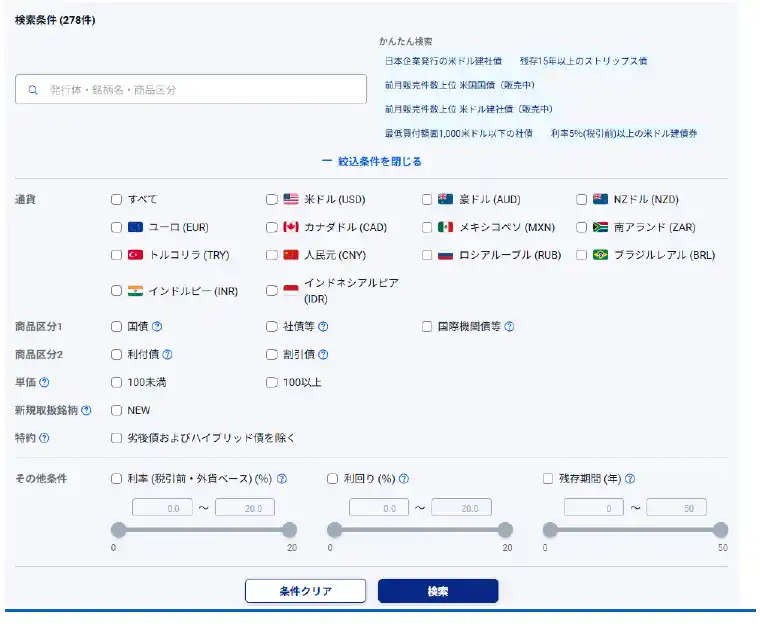Collapse filters with 絞込条件を閉じる

click(371, 161)
